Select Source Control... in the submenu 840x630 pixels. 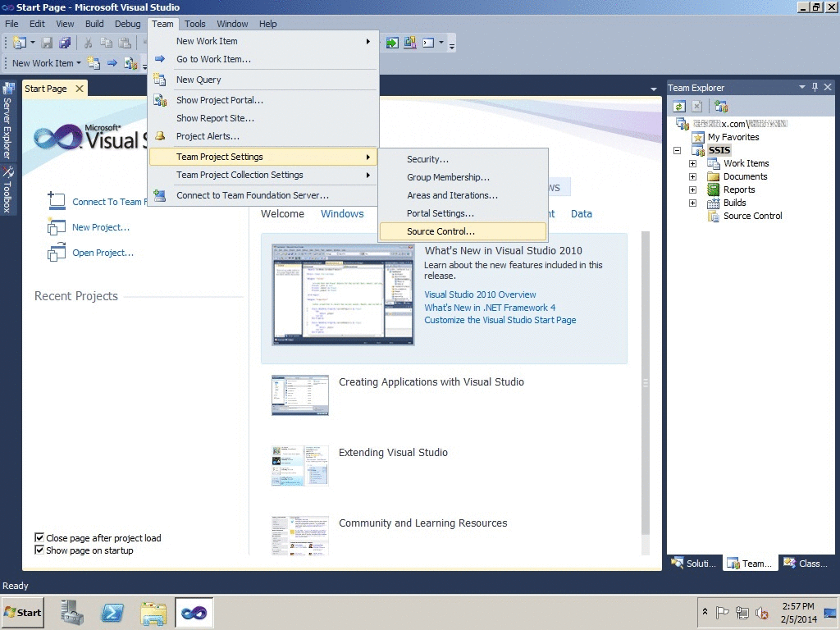(x=463, y=231)
